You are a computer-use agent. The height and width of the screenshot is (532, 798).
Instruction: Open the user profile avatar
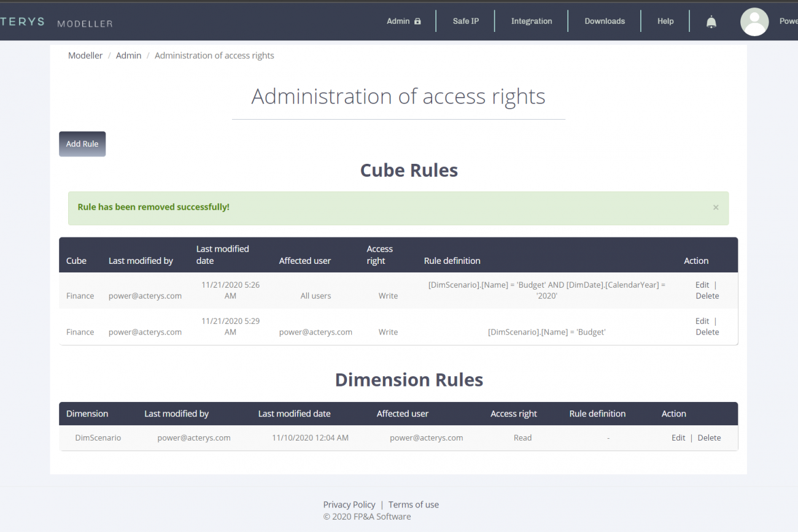(754, 21)
